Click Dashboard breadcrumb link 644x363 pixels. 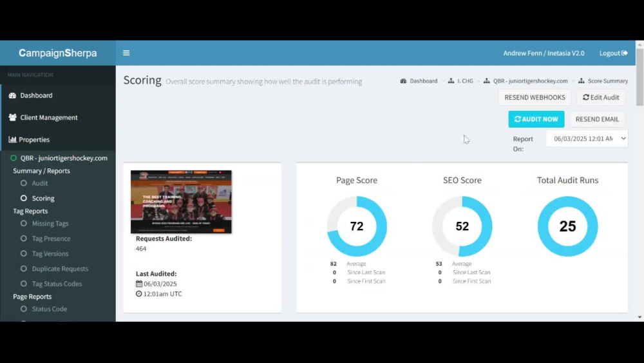pos(424,81)
